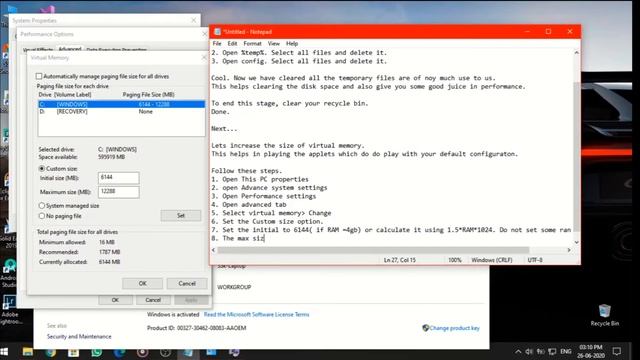The height and width of the screenshot is (360, 640).
Task: Click Cancel in Performance Options window
Action: tap(153, 300)
